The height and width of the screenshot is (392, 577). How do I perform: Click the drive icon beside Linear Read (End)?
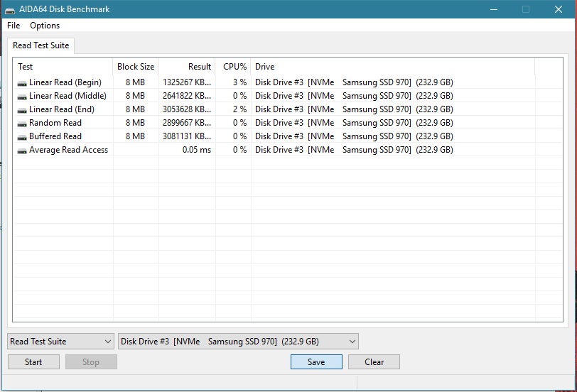(22, 110)
